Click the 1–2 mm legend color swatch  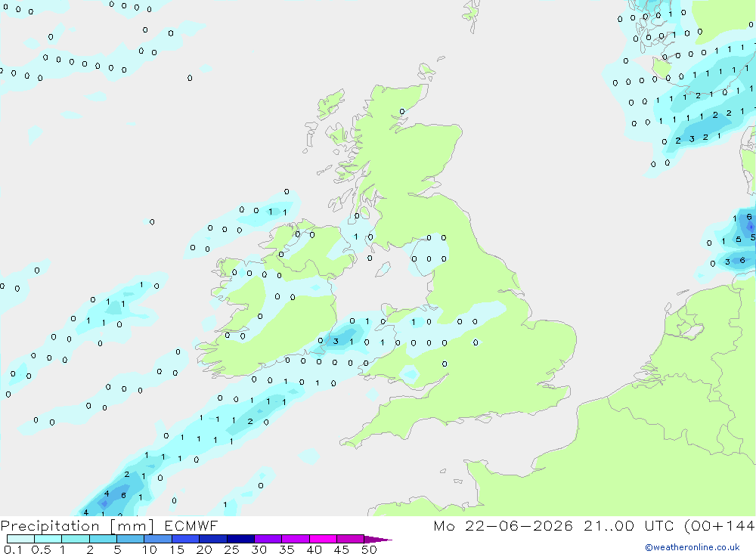click(76, 539)
